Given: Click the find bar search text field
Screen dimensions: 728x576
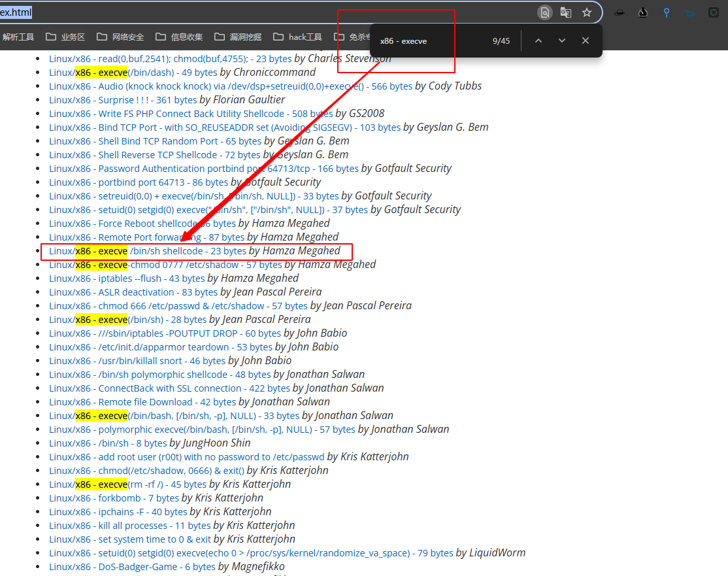Looking at the screenshot, I should [431, 41].
